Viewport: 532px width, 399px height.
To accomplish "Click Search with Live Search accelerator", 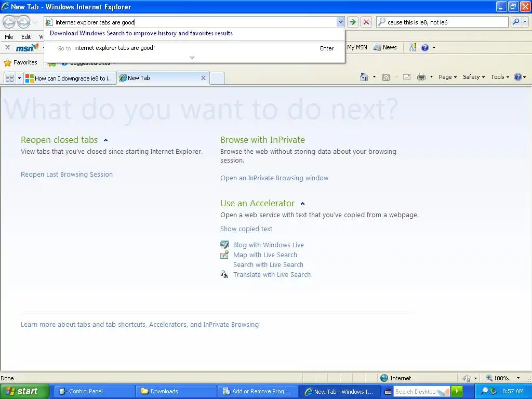I will pos(268,264).
